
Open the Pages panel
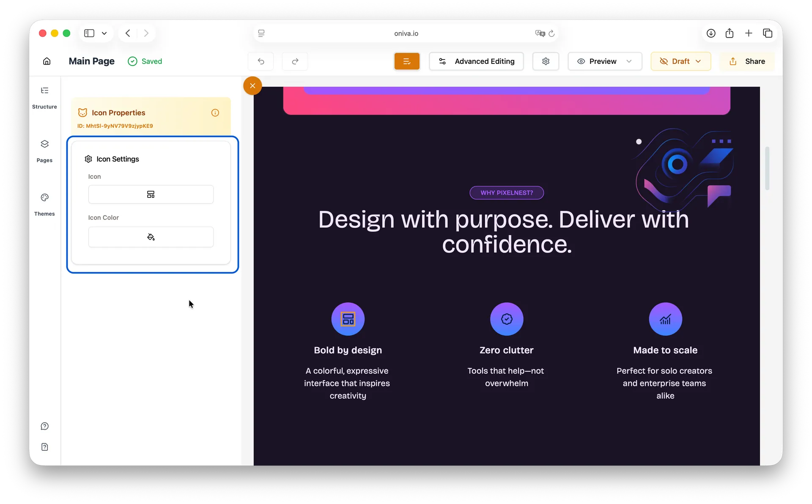point(44,151)
